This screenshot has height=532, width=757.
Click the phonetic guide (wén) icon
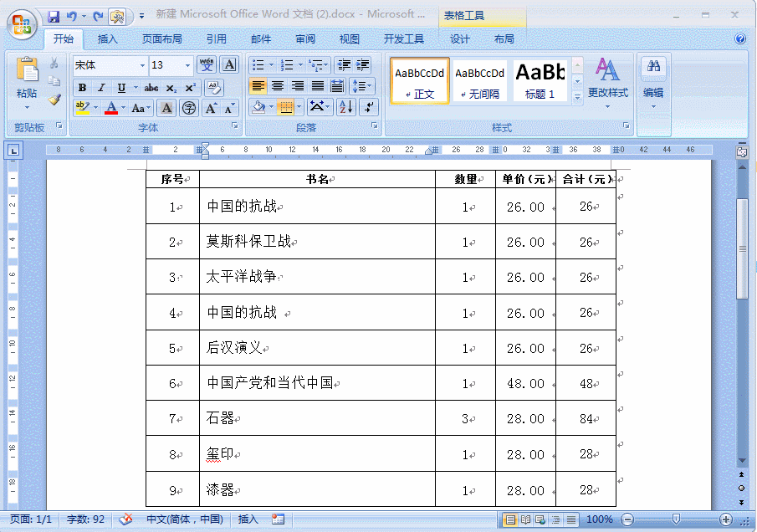click(207, 64)
